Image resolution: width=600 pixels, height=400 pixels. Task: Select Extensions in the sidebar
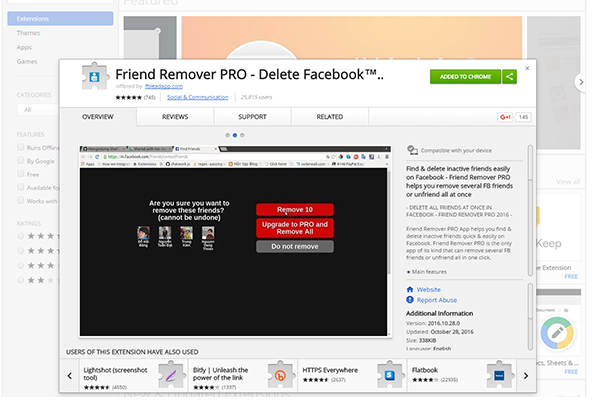click(60, 19)
